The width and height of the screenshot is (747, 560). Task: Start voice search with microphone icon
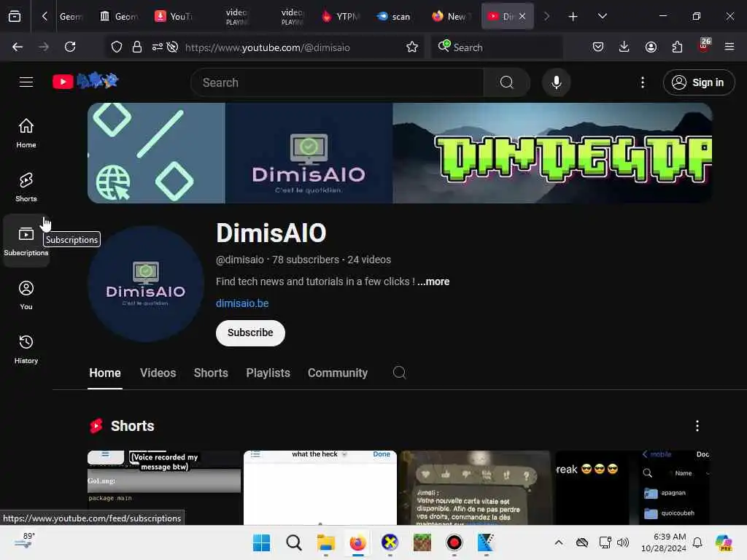coord(556,82)
